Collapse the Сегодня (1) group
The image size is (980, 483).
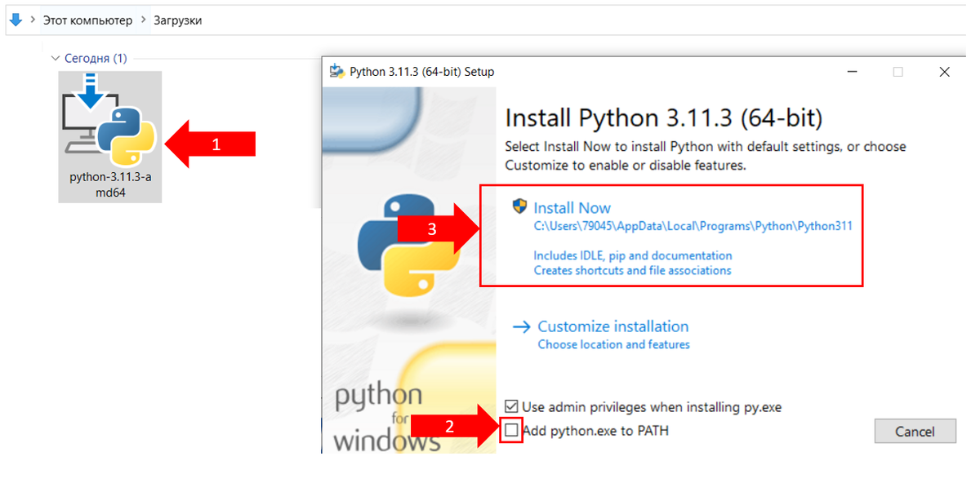[56, 59]
